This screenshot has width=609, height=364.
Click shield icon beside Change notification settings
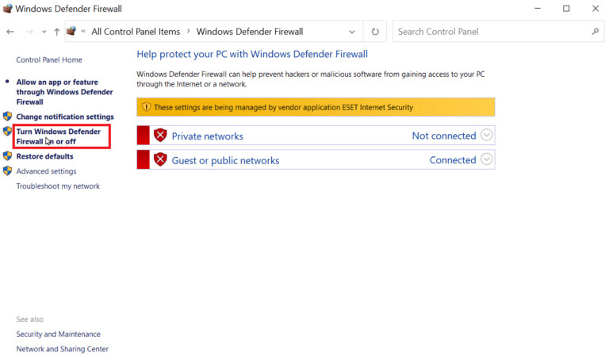pyautogui.click(x=7, y=116)
